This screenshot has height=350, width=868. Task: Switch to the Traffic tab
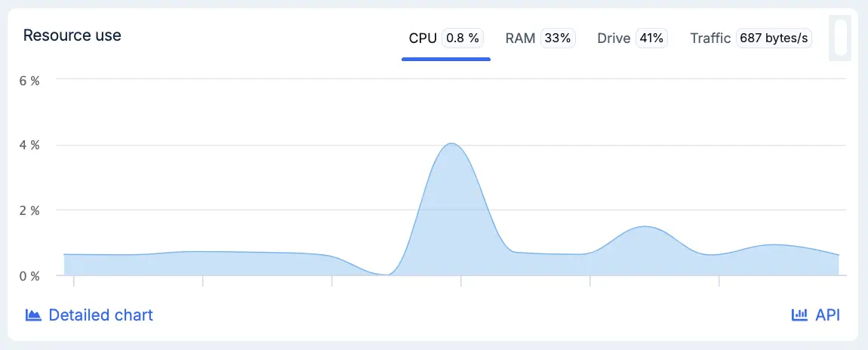point(751,38)
